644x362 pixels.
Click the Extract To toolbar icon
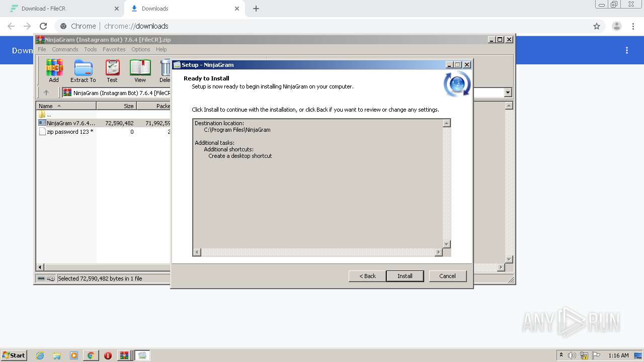click(83, 71)
